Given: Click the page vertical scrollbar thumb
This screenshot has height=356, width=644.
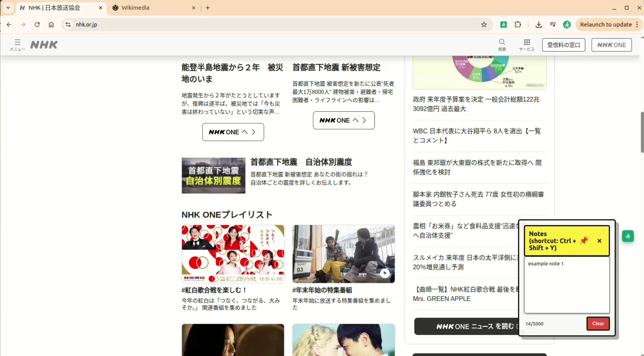Looking at the screenshot, I should [642, 132].
